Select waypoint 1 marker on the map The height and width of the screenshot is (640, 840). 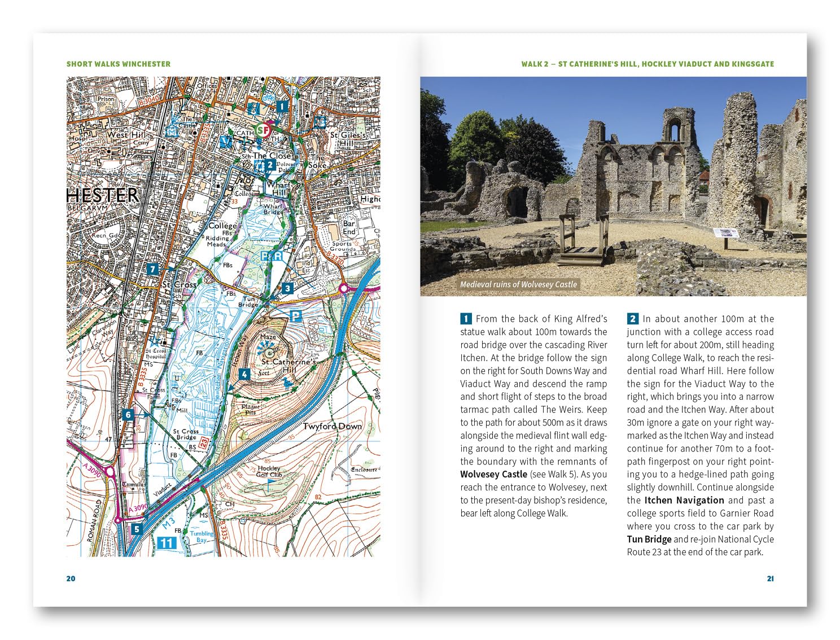pos(282,106)
